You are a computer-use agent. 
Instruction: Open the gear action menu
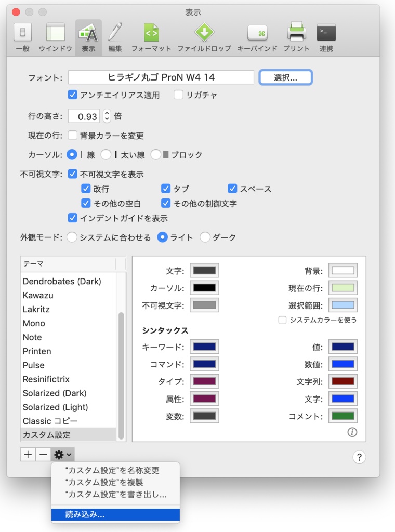(61, 455)
